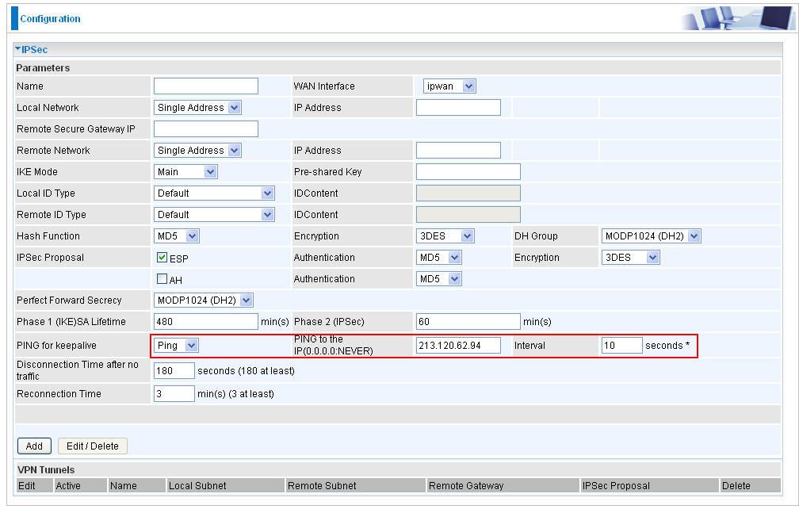The image size is (799, 532).
Task: Open the DH Group dropdown
Action: coord(652,236)
